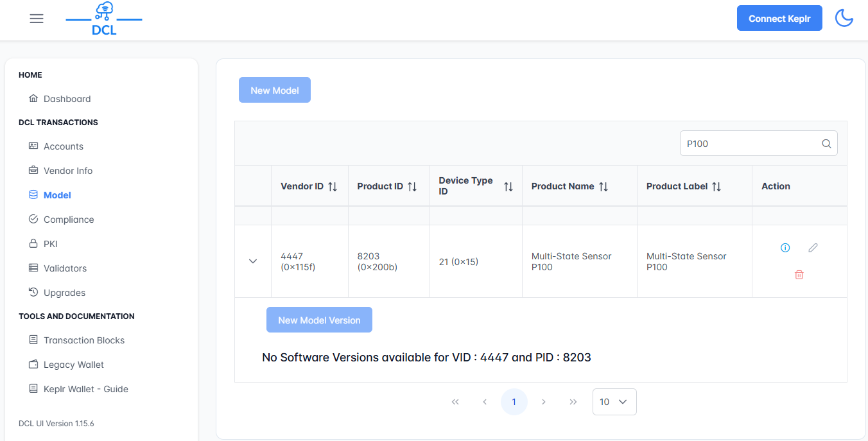Sort by Product ID column
This screenshot has width=868, height=441.
point(412,186)
